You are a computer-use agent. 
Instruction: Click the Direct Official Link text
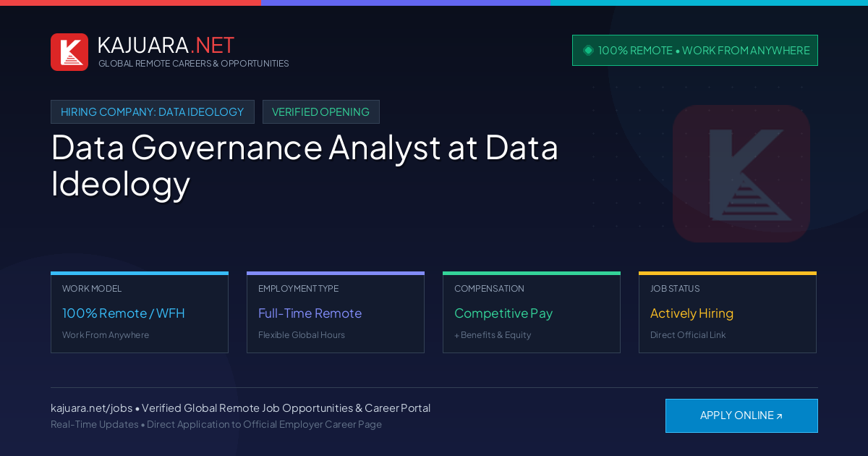pyautogui.click(x=688, y=335)
